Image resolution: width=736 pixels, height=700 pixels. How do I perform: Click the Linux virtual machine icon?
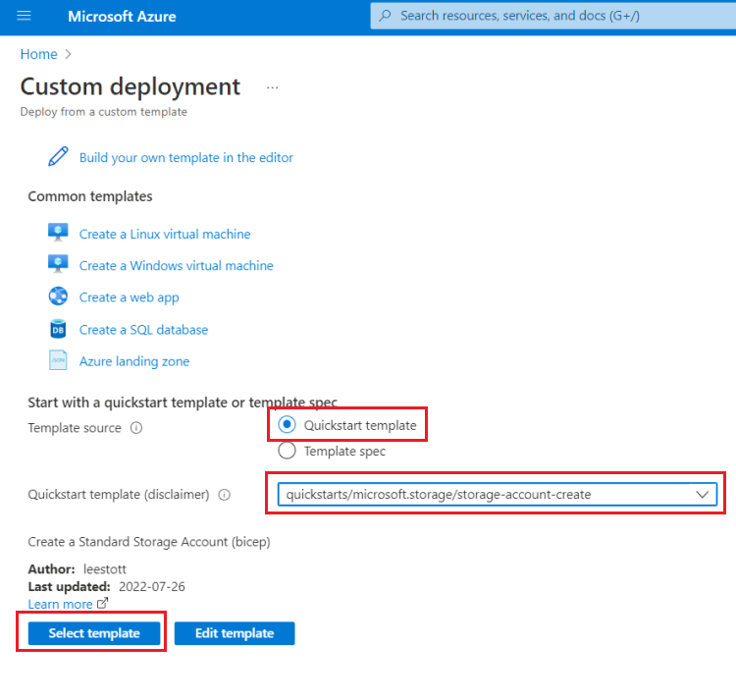tap(58, 233)
